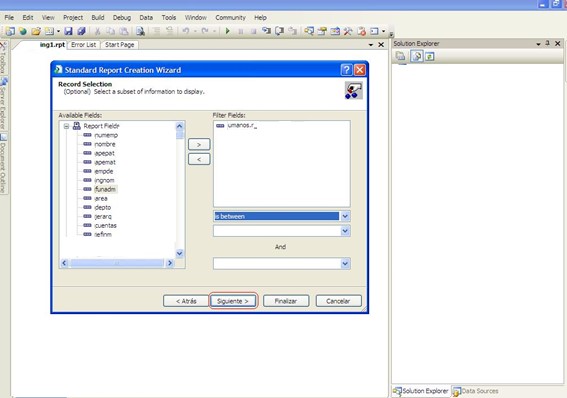Open the Debug menu
This screenshot has height=398, width=567.
122,17
